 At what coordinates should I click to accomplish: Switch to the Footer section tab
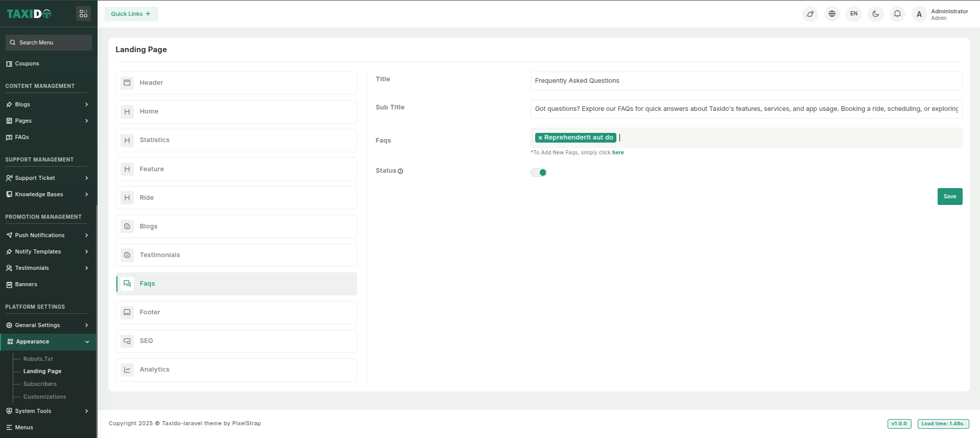click(236, 312)
